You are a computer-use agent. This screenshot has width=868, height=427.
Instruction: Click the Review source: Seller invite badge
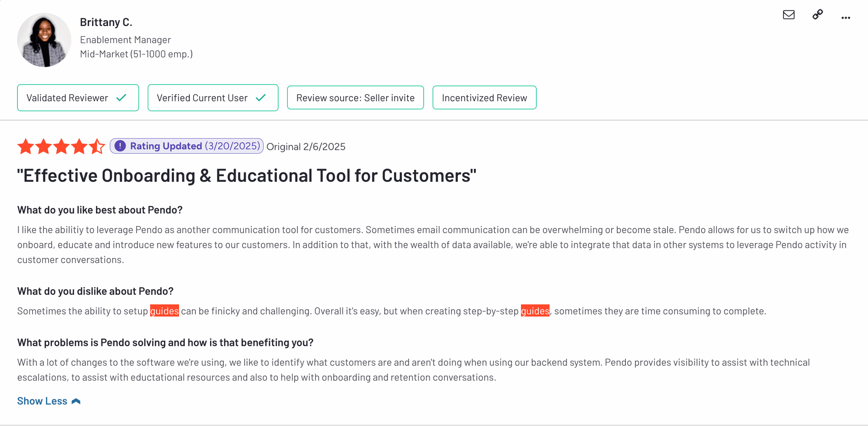(x=355, y=98)
